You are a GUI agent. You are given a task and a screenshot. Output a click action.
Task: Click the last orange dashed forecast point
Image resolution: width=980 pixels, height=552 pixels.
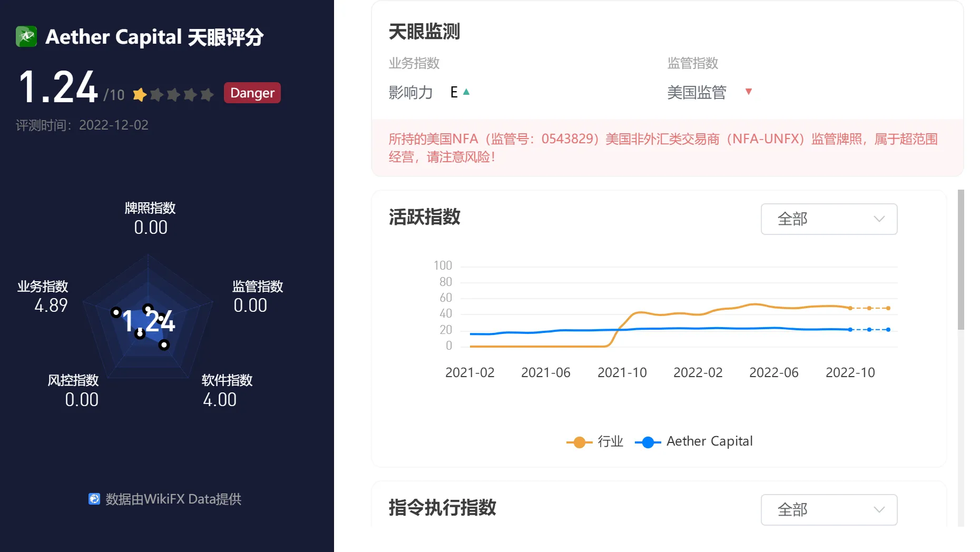tap(888, 308)
